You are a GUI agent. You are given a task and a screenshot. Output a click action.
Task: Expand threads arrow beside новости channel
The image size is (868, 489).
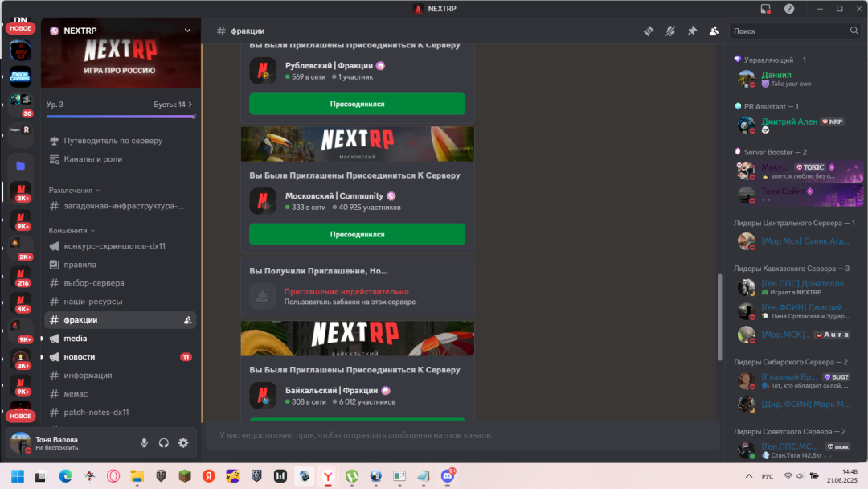coord(42,357)
